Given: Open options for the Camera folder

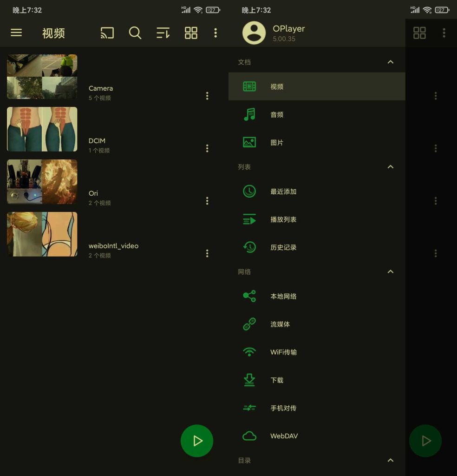Looking at the screenshot, I should (x=207, y=96).
